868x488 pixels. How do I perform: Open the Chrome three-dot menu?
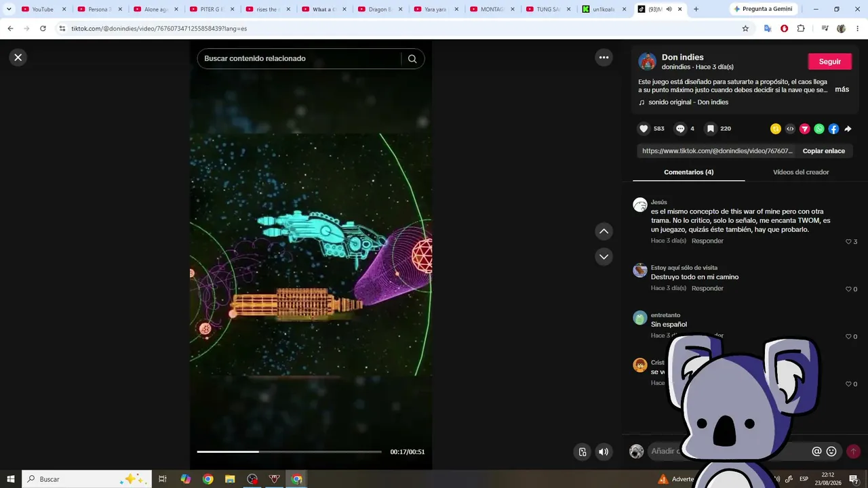coord(857,28)
